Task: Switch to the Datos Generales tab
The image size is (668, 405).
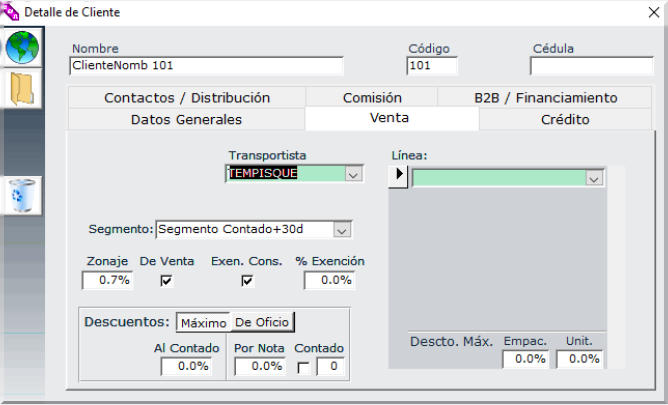Action: coord(186,120)
